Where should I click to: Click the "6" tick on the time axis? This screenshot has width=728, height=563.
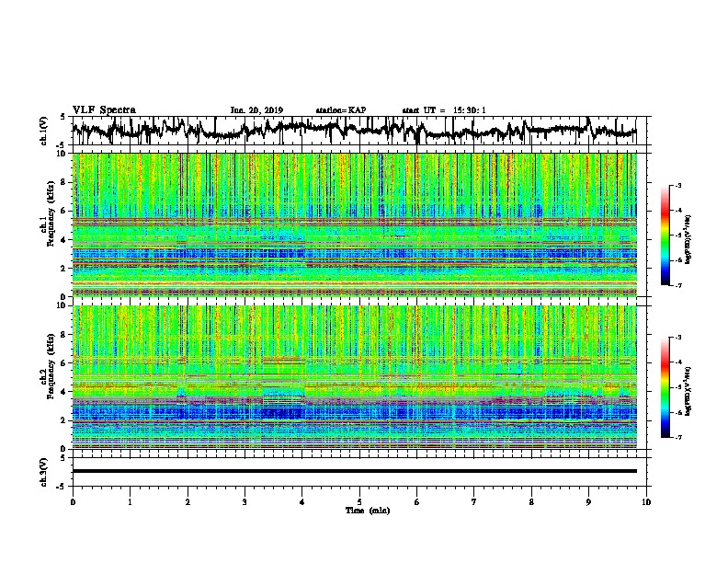pyautogui.click(x=417, y=502)
